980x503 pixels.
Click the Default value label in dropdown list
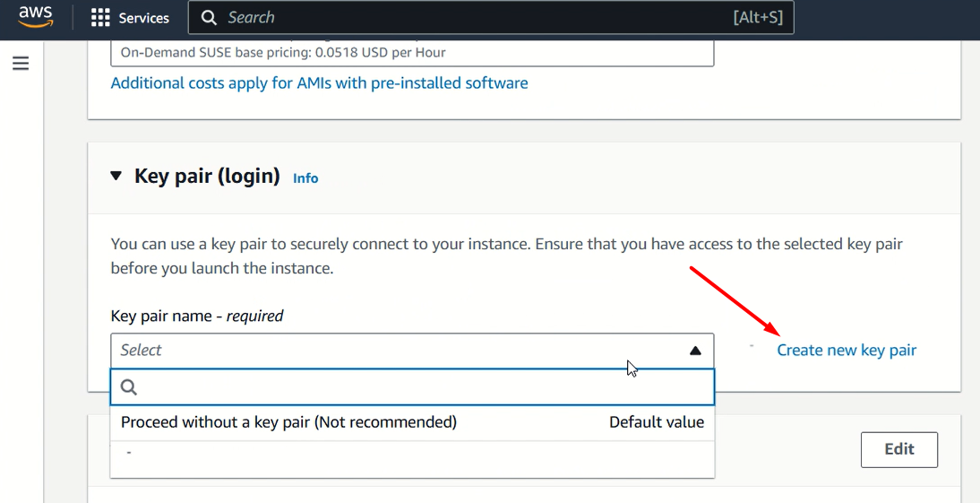[x=657, y=422]
